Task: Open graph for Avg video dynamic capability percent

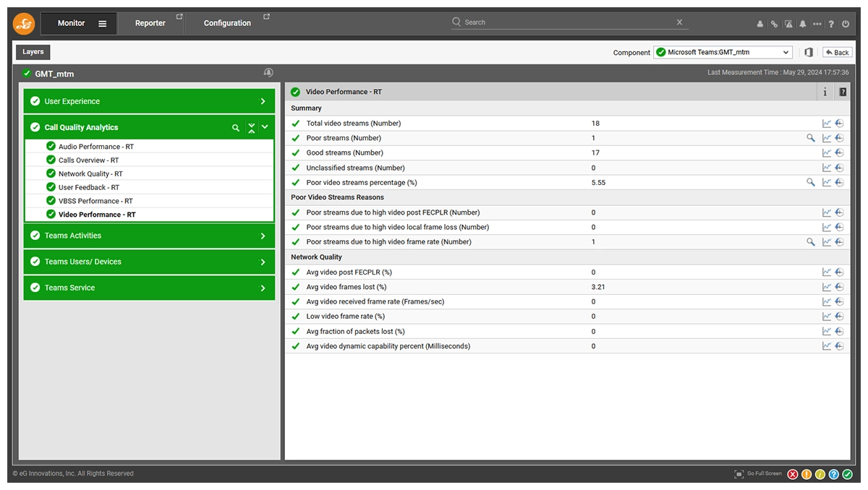Action: (x=827, y=346)
